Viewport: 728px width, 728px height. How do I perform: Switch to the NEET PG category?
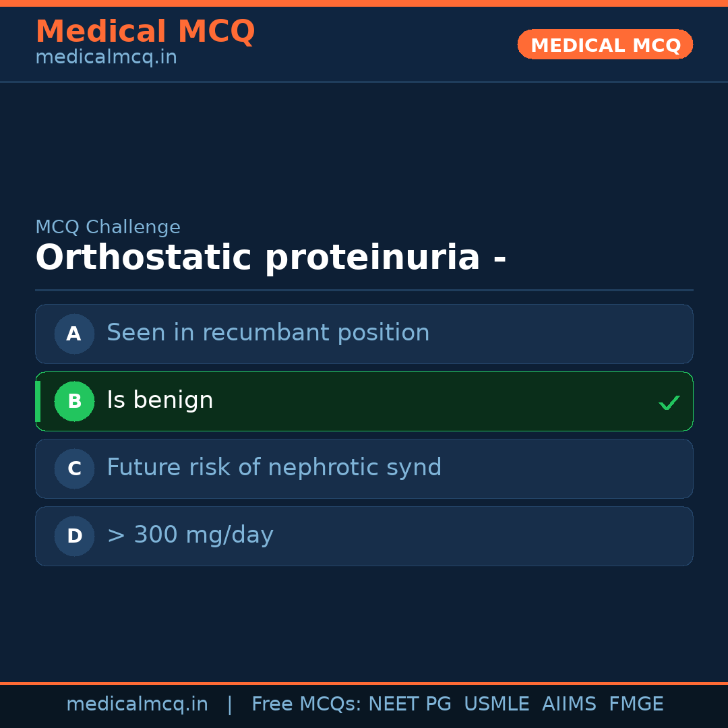pyautogui.click(x=409, y=704)
